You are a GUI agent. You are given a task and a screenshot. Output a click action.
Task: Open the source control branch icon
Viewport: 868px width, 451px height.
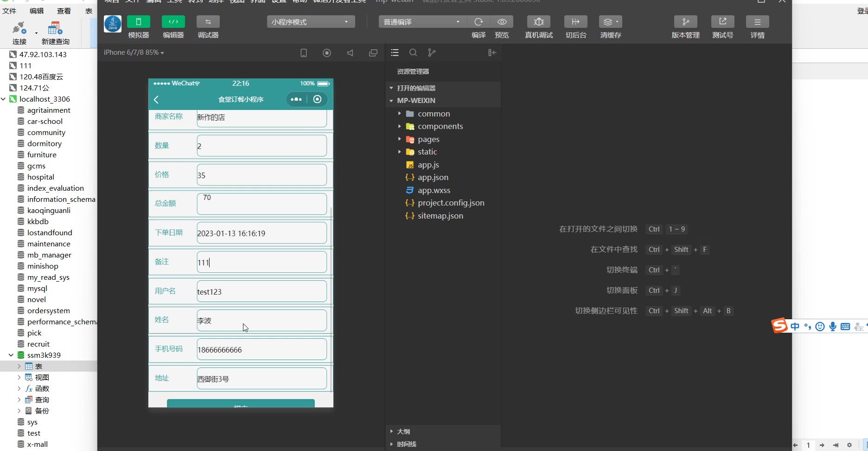pyautogui.click(x=432, y=53)
